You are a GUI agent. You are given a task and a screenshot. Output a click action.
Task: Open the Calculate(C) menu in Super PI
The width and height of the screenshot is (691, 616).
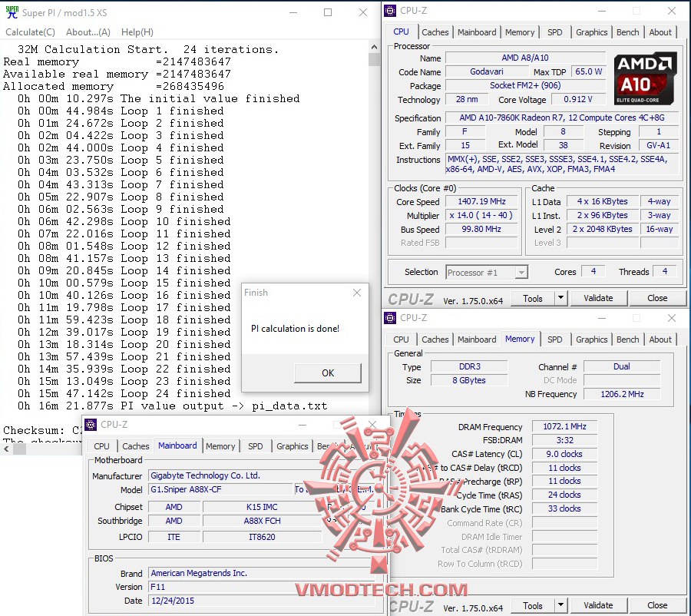pos(31,32)
